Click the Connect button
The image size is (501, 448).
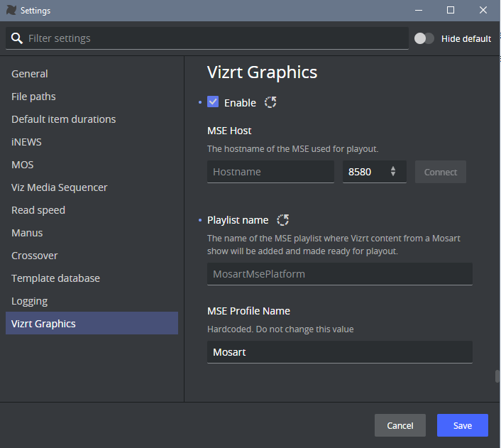click(440, 172)
